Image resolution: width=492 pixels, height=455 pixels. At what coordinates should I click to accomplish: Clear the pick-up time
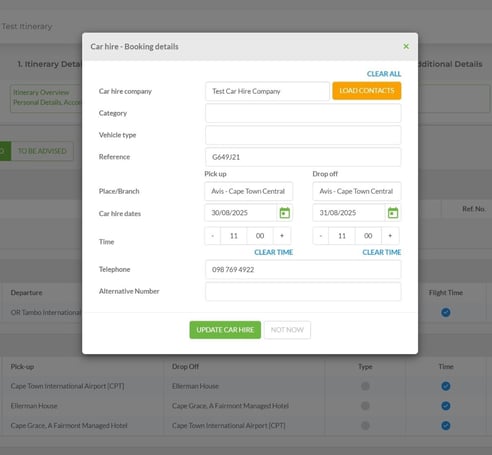click(273, 252)
